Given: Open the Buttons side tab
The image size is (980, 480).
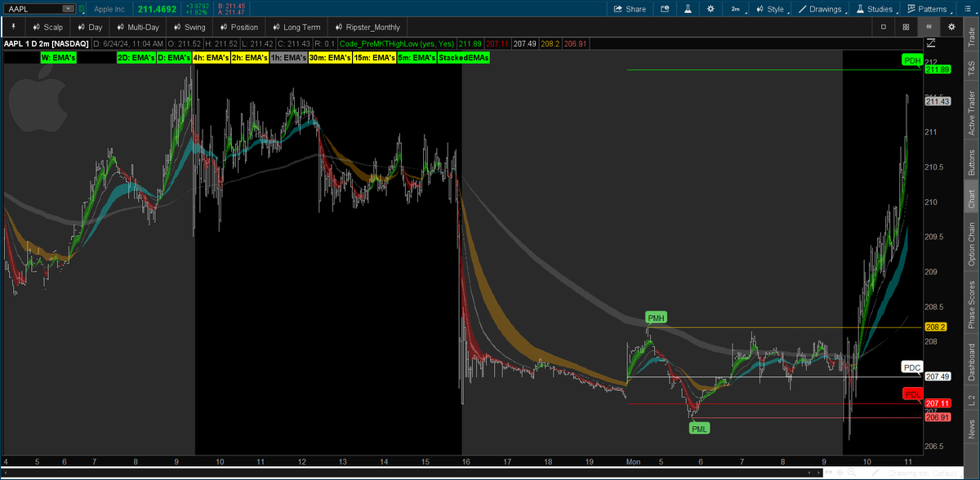Looking at the screenshot, I should pyautogui.click(x=971, y=163).
